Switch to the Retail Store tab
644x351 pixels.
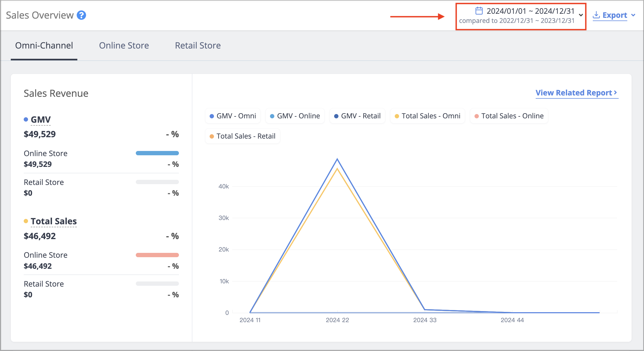198,45
